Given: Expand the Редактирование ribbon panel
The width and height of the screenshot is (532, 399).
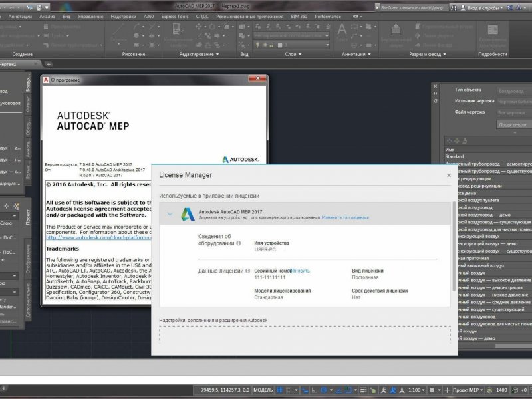Looking at the screenshot, I should 199,54.
